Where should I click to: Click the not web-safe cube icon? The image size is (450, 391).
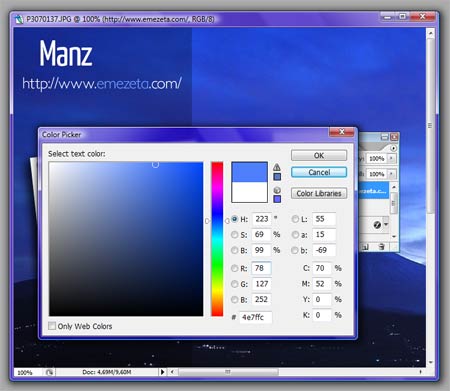[277, 190]
